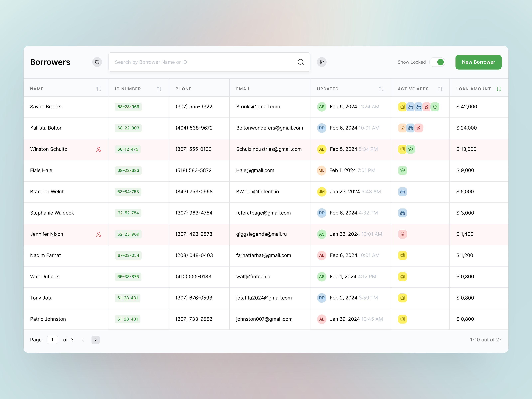
Task: Click the next page chevron
Action: point(95,340)
